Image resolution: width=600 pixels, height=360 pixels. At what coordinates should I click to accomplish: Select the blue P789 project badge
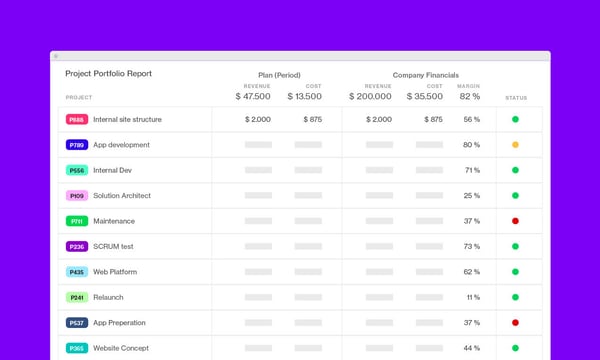click(x=77, y=145)
